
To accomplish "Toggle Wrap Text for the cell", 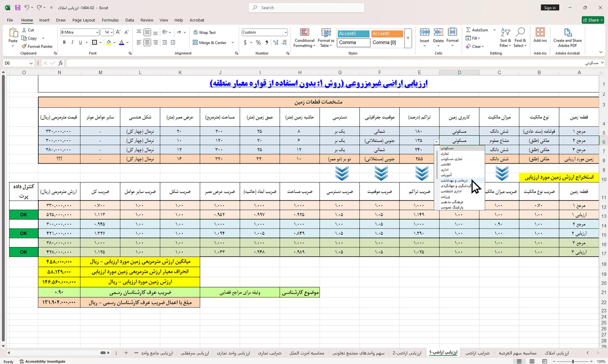I will coord(204,32).
